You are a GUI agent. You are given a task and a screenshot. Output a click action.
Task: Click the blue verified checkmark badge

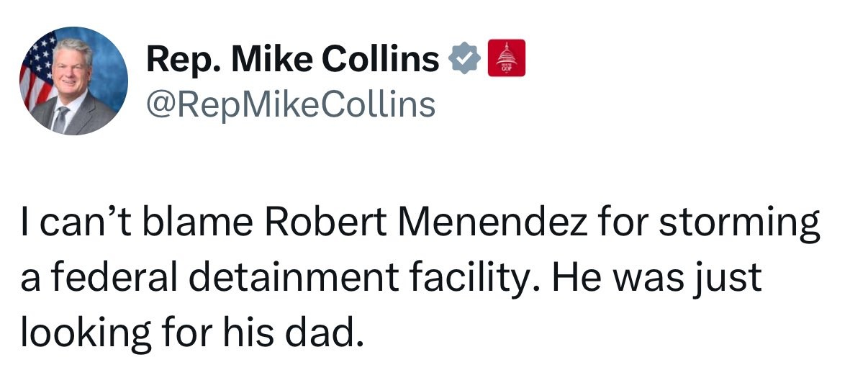coord(464,60)
